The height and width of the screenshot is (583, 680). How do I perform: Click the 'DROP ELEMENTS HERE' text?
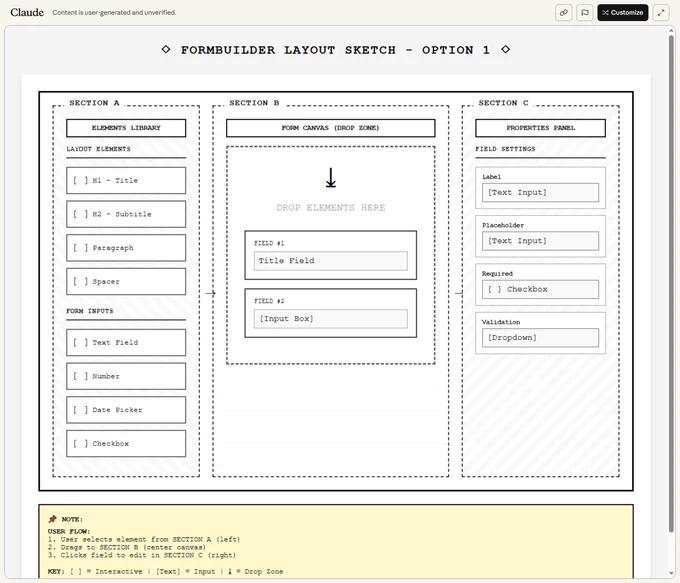[330, 208]
